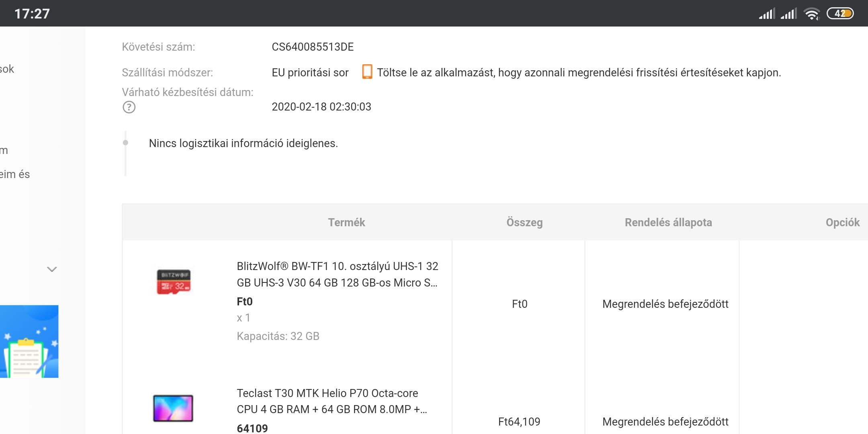Click the 'Rendelés állapota' column header
This screenshot has height=434, width=868.
(668, 222)
